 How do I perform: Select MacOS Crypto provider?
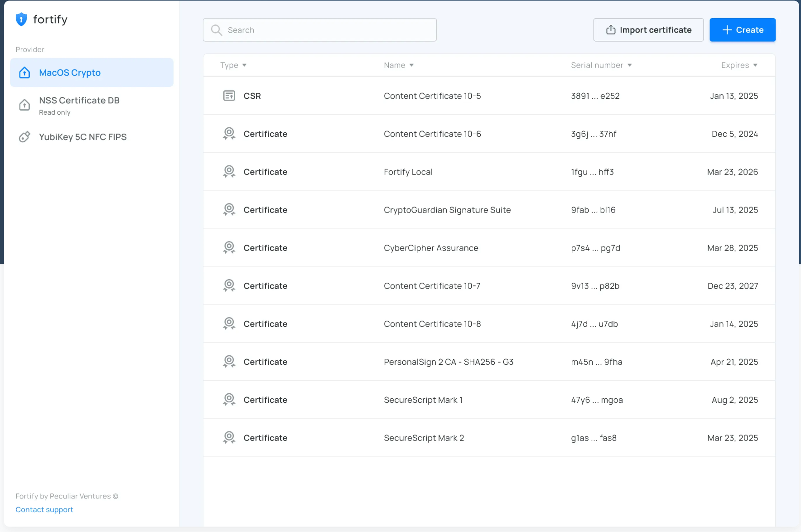coord(92,73)
